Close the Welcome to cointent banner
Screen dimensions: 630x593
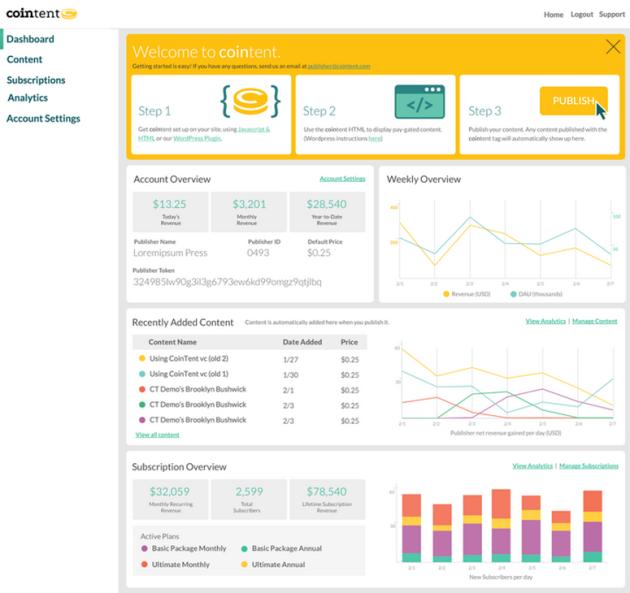click(613, 47)
